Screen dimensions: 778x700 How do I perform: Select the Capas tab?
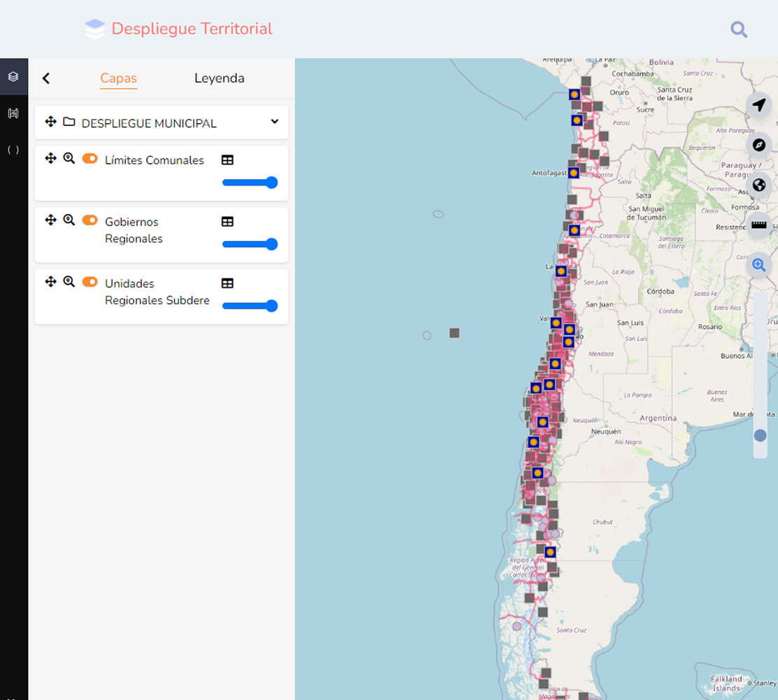click(x=118, y=78)
